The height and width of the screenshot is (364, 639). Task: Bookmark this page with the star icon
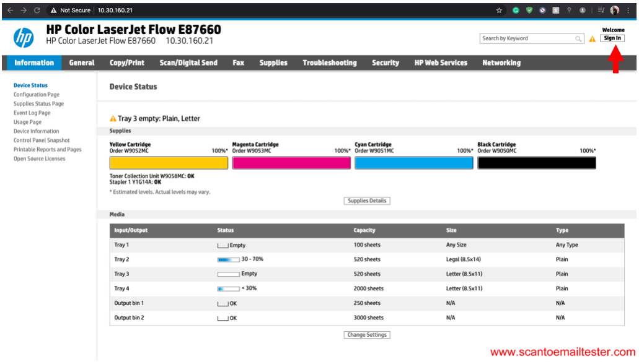pyautogui.click(x=499, y=11)
